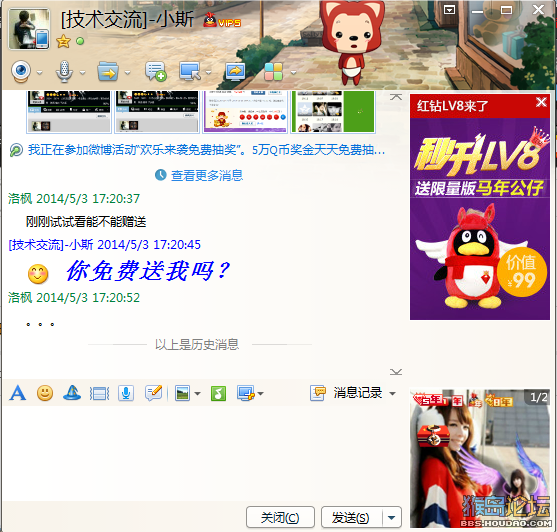557x532 pixels.
Task: Click sender name 洛枫 at 17:20:52
Action: (20, 298)
